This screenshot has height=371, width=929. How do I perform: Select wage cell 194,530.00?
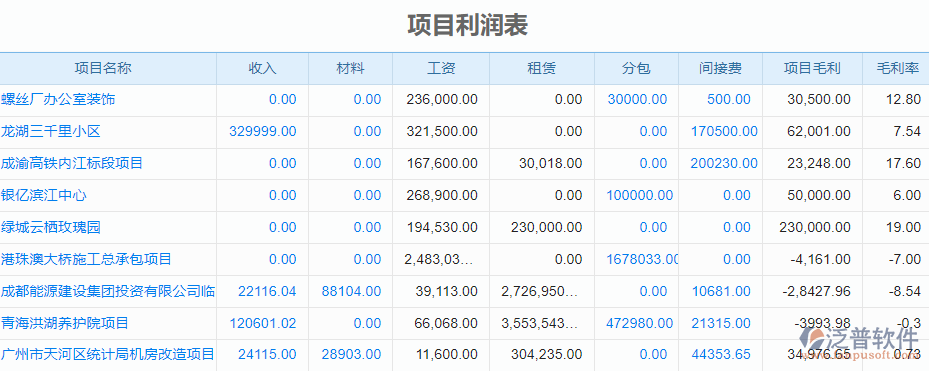(x=442, y=228)
